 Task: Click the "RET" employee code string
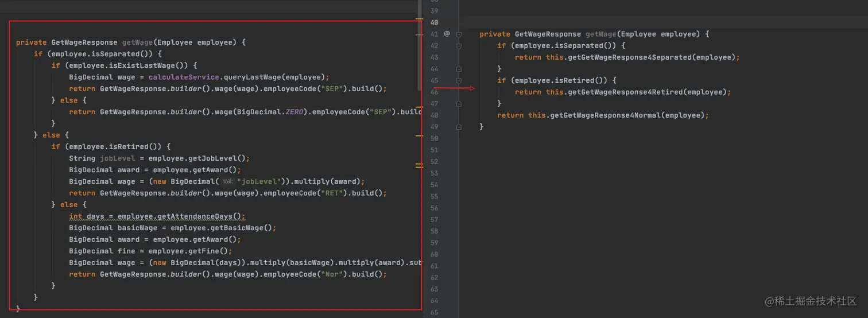[332, 193]
